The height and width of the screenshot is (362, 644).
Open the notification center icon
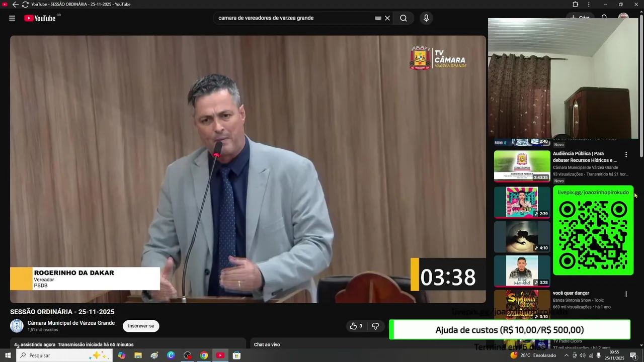click(633, 355)
